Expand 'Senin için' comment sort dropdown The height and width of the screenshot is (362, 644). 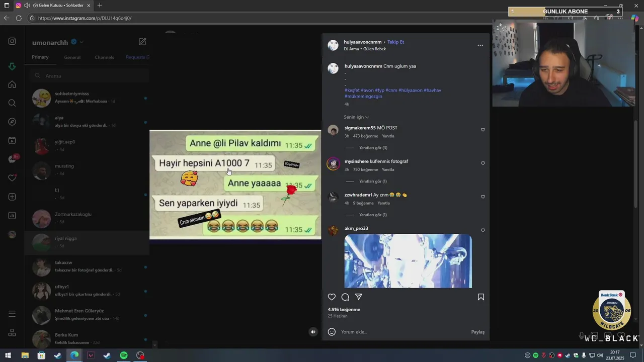[356, 117]
